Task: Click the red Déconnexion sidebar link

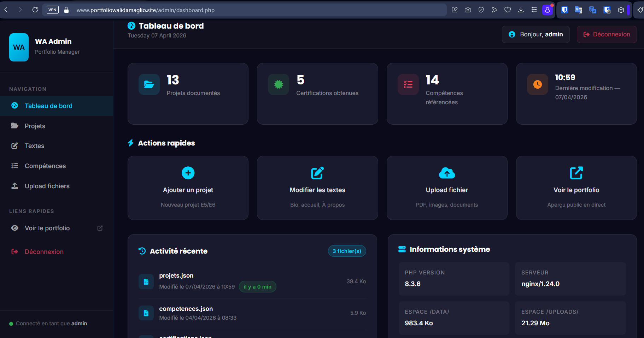Action: pyautogui.click(x=57, y=252)
